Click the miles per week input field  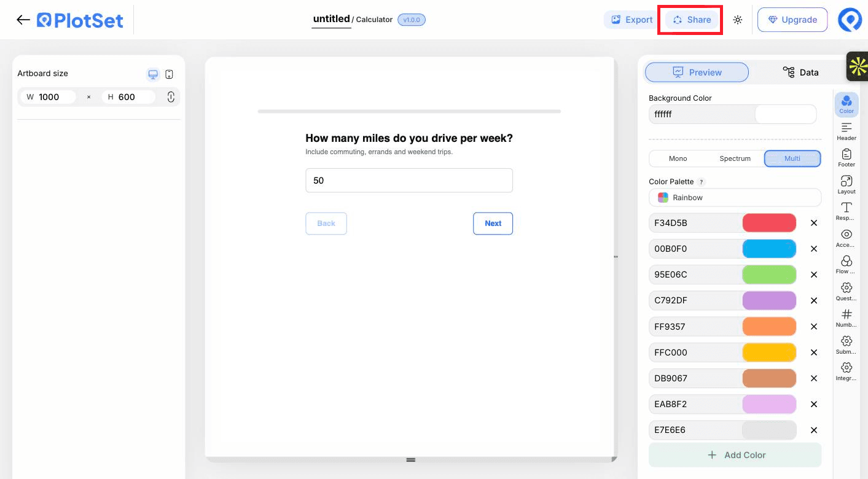[x=409, y=181]
